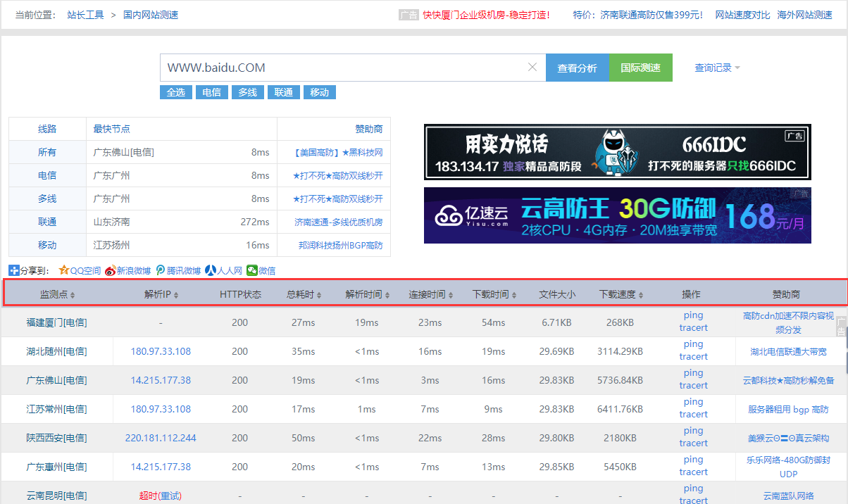Open sponsor link 云都科技★高防秒解免备

(788, 380)
